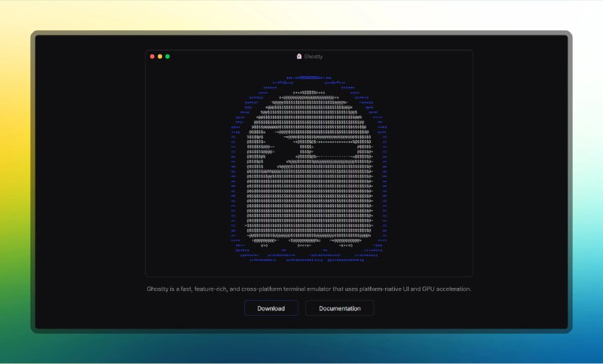
Task: Click the Ghostty title text in window
Action: (x=314, y=57)
